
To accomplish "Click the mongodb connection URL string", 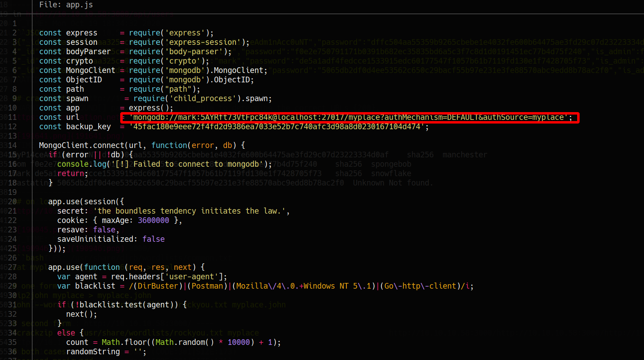I will click(x=349, y=117).
